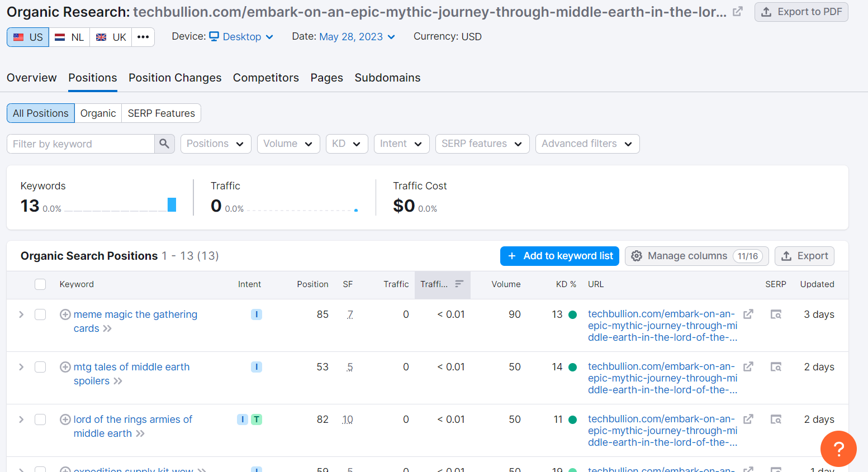Expand the 'lord of the rings armies' row
Viewport: 868px width, 472px height.
point(21,419)
